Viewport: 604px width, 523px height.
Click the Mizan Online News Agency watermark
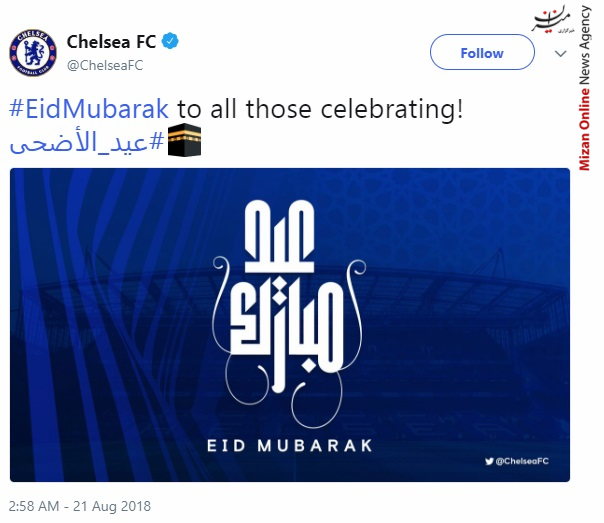[x=585, y=88]
